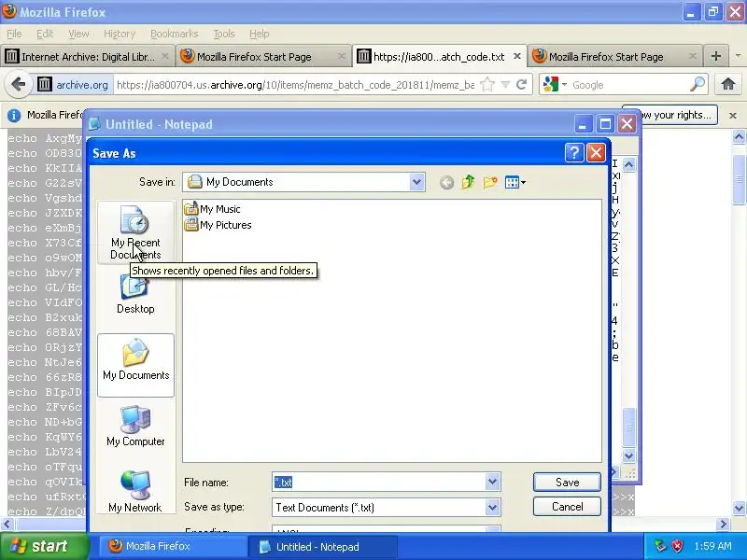747x560 pixels.
Task: Select My Documents in the places bar
Action: (135, 365)
